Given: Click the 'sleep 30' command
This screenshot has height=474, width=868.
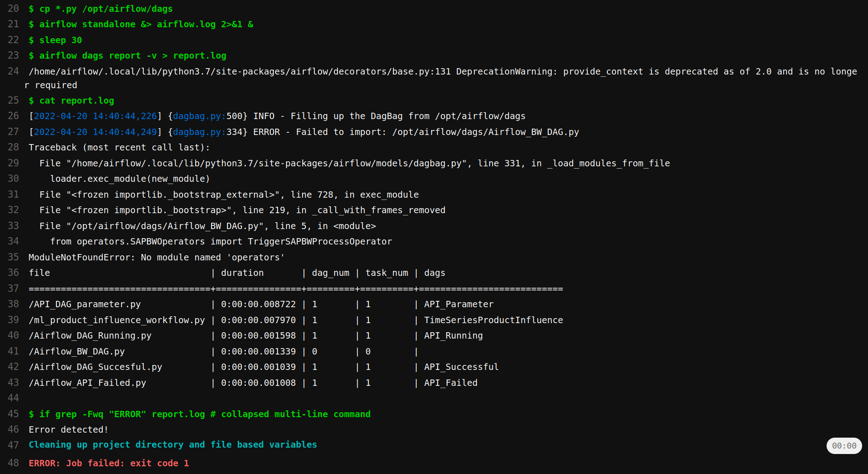Looking at the screenshot, I should click(x=55, y=40).
